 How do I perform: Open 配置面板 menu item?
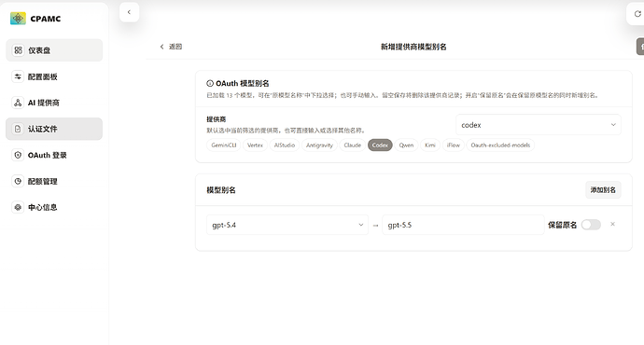pyautogui.click(x=54, y=76)
